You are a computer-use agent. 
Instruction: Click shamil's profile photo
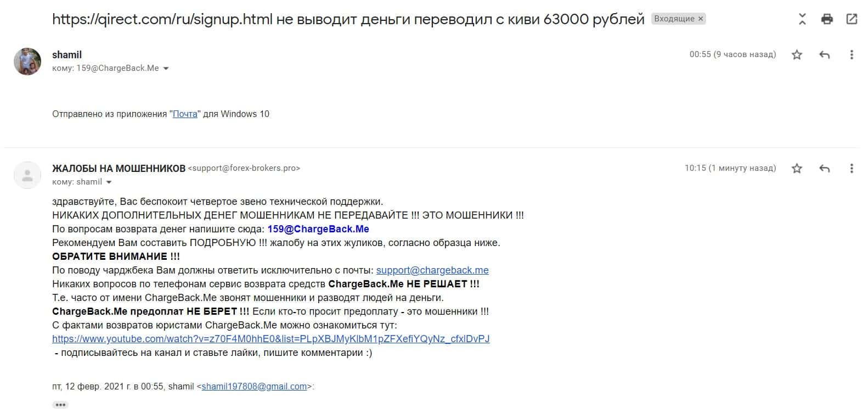tap(27, 61)
